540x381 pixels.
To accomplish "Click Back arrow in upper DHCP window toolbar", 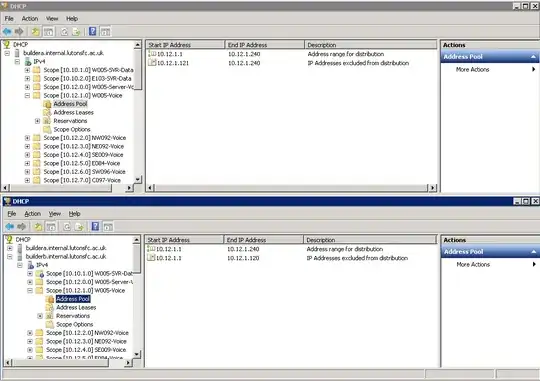I will (x=7, y=32).
